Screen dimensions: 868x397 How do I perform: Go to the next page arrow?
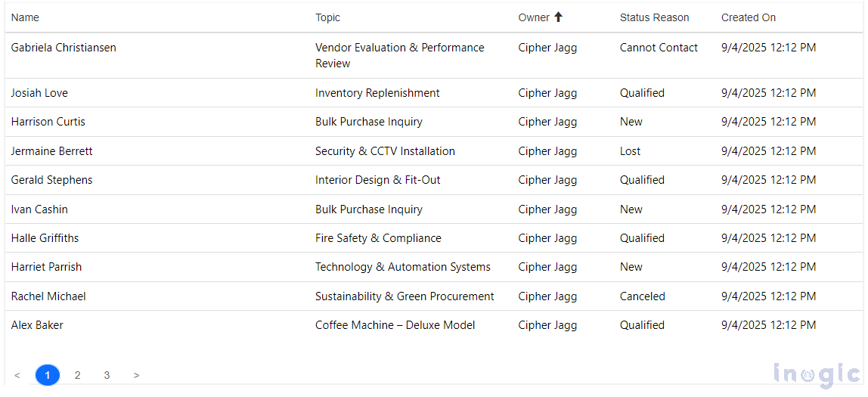(136, 375)
